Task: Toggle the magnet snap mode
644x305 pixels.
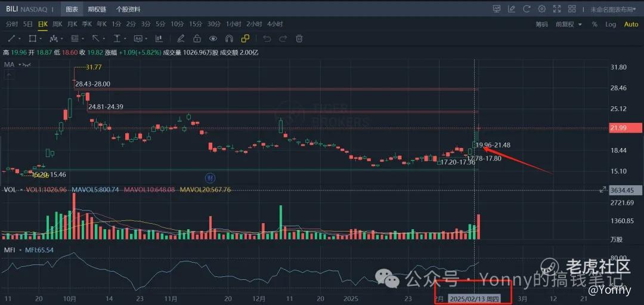Action: pos(229,39)
